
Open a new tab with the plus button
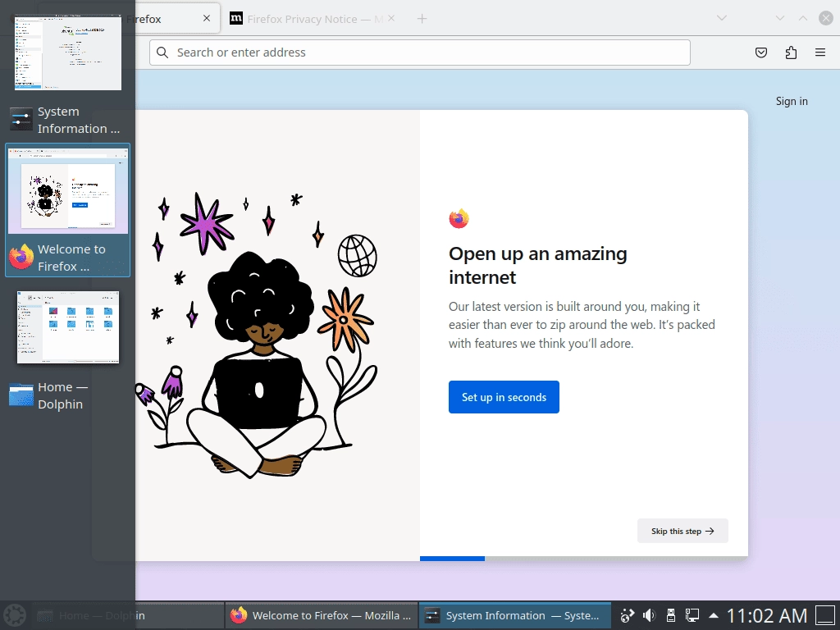tap(422, 19)
